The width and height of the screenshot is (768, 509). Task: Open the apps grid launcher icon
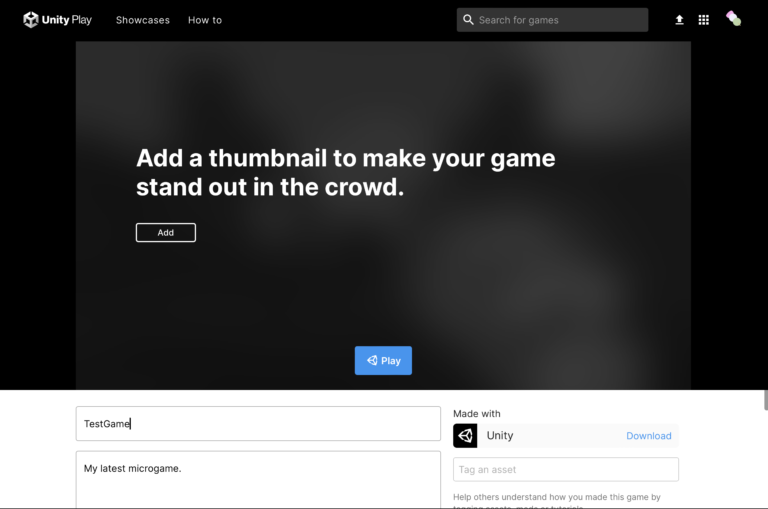[x=704, y=20]
